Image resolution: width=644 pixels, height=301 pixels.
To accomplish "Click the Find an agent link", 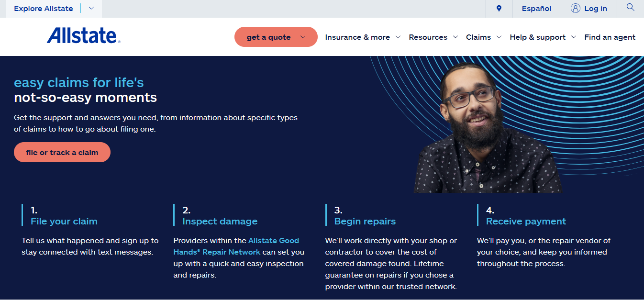I will (x=610, y=37).
